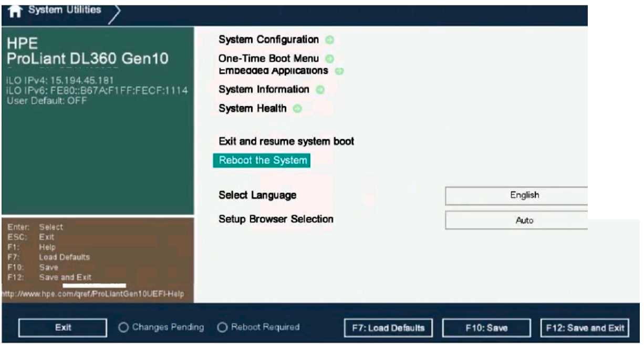Open System Health via its arrow icon

[297, 109]
